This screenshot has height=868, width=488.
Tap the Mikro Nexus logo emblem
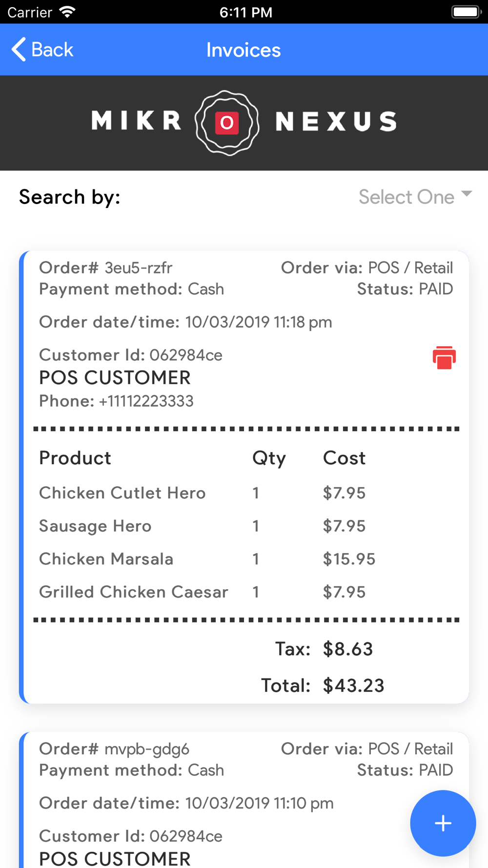227,123
